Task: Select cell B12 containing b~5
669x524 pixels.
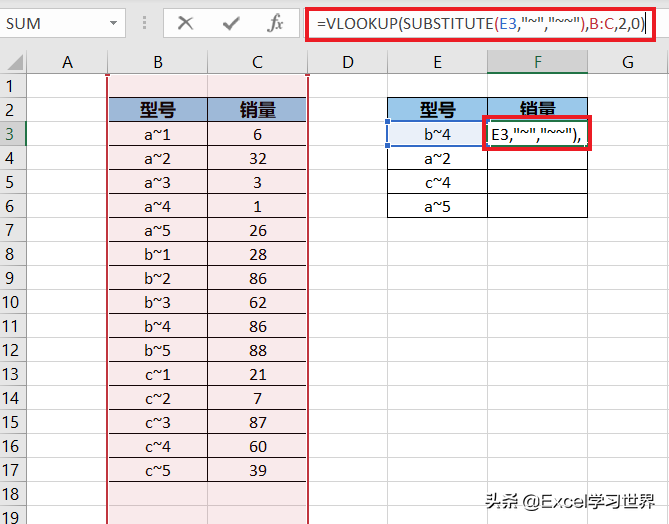Action: point(158,350)
